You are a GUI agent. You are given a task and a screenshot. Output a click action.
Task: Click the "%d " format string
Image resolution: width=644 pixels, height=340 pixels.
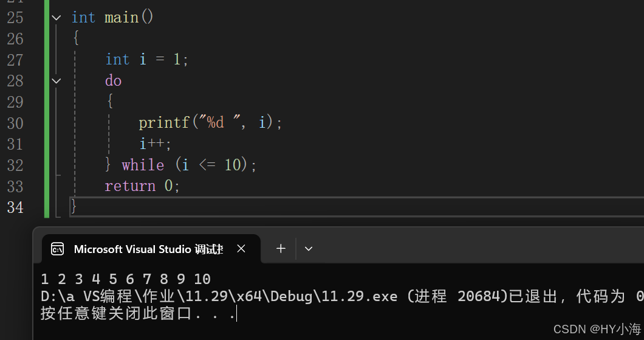point(220,122)
